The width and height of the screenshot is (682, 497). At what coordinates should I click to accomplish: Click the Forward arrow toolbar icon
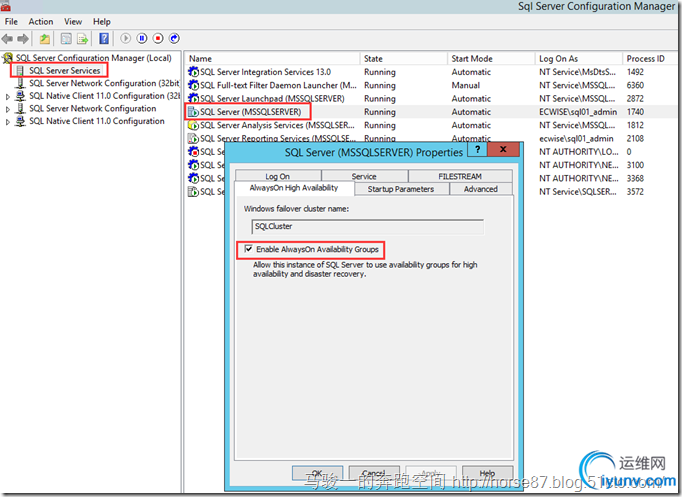pos(23,39)
